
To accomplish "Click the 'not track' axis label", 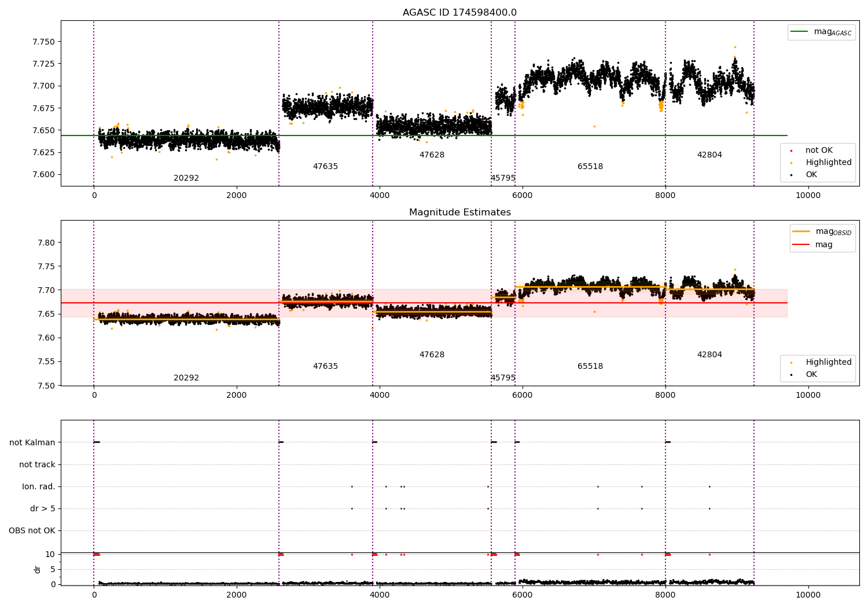I will pos(37,465).
